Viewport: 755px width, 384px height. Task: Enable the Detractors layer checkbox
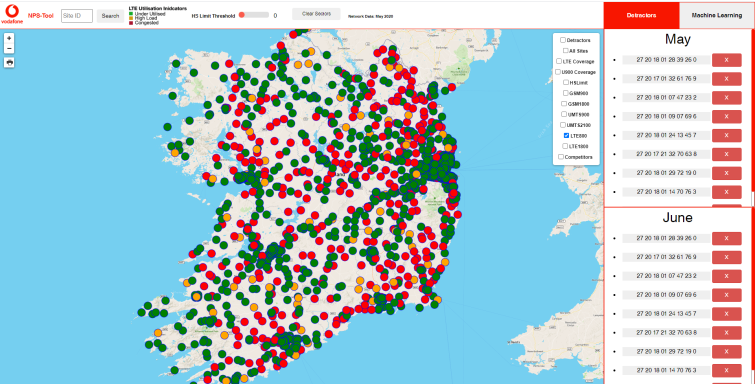(563, 40)
